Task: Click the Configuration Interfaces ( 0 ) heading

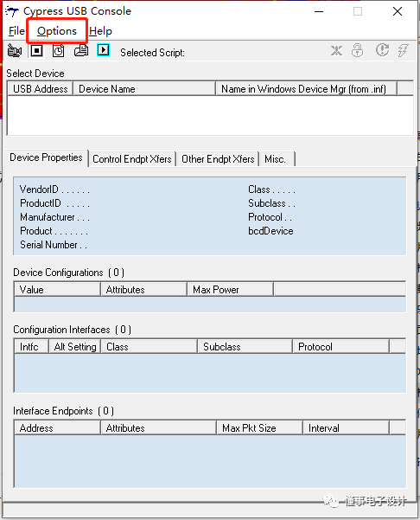Action: pos(73,330)
